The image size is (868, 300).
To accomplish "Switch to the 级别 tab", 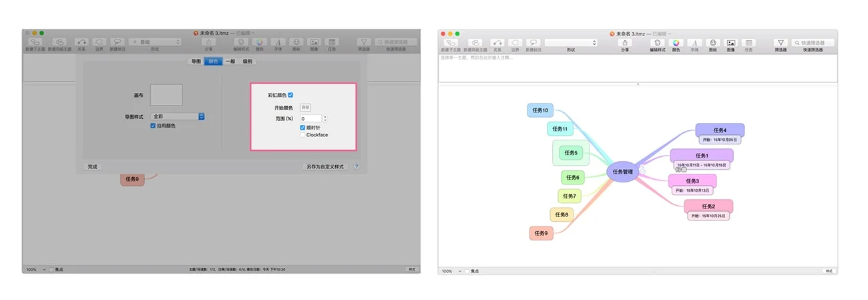I will point(248,61).
